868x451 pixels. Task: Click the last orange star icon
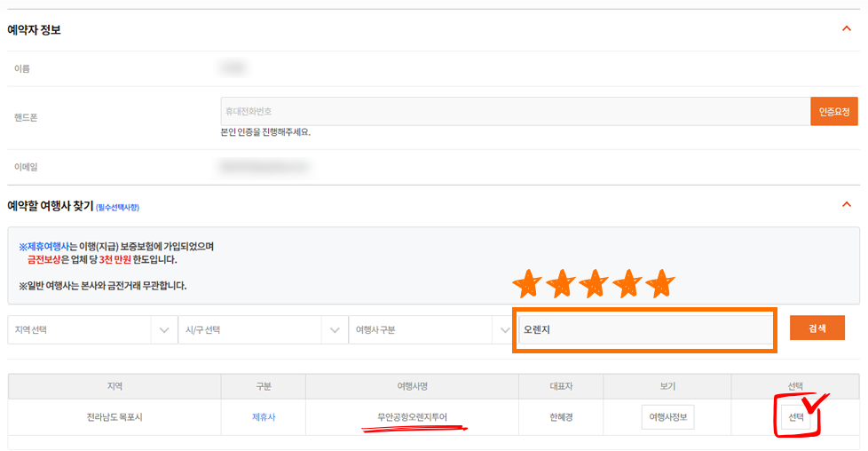click(659, 284)
